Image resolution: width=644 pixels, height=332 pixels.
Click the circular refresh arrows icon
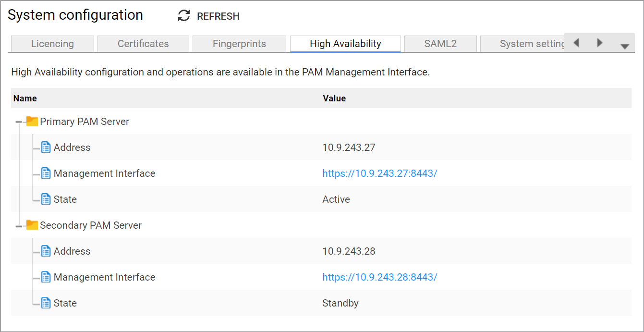coord(183,15)
